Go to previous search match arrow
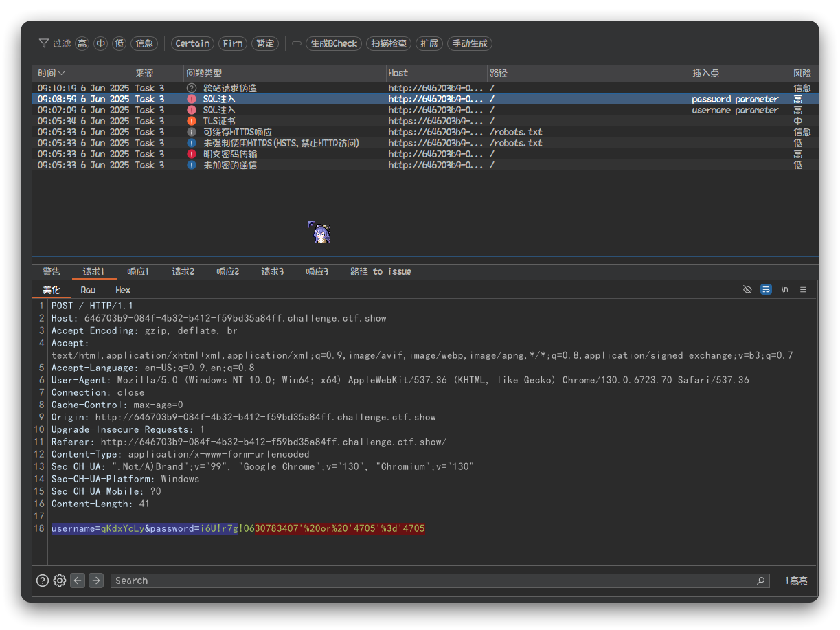Viewport: 840px width, 630px height. pos(78,581)
